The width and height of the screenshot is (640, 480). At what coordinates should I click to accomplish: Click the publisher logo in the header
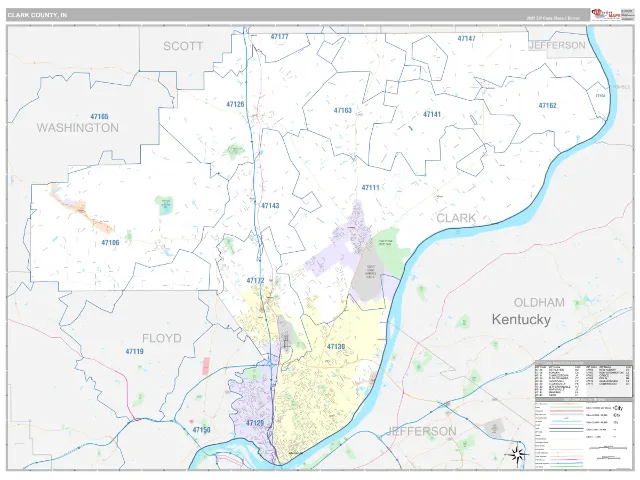(606, 15)
